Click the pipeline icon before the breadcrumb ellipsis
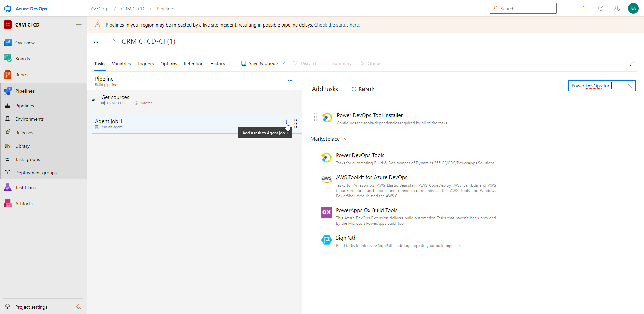The image size is (644, 314). [96, 41]
